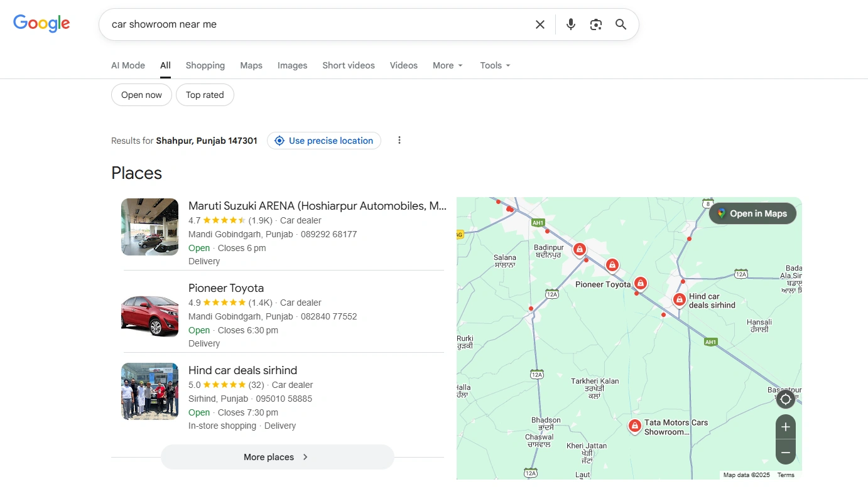
Task: Open Pioneer Toyota listing
Action: click(226, 288)
